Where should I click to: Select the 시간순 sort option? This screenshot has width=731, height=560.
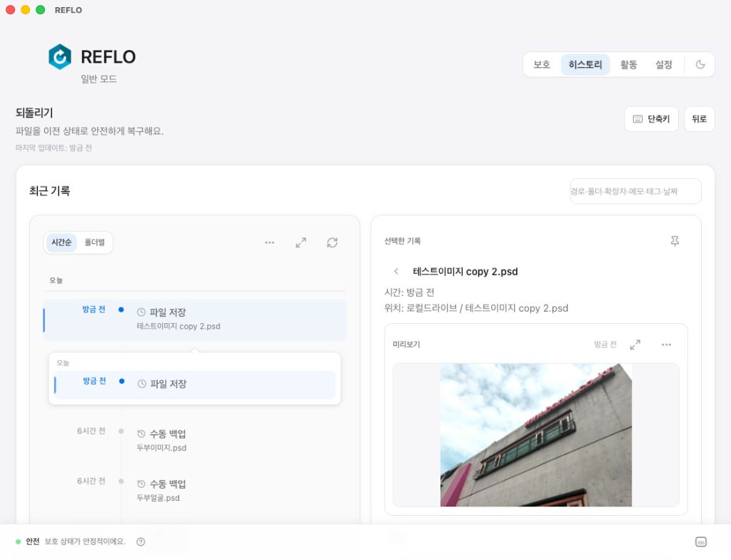click(x=61, y=243)
